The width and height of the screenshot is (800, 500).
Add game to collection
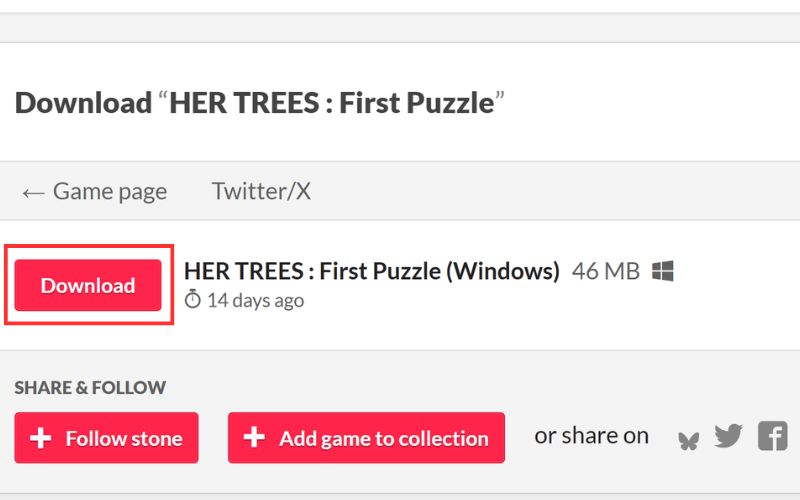[x=383, y=438]
